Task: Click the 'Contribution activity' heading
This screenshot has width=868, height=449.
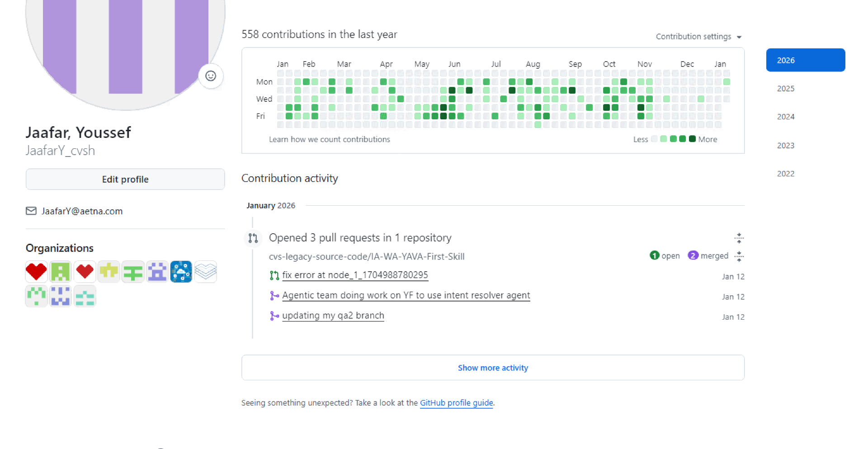Action: point(290,178)
